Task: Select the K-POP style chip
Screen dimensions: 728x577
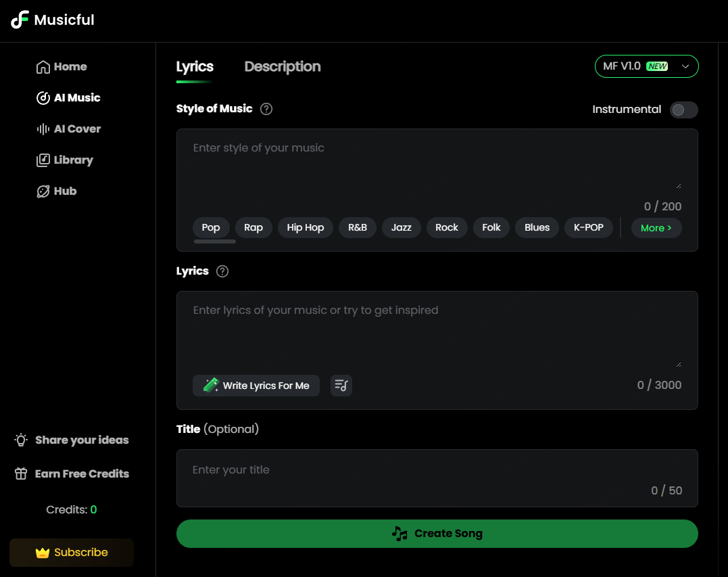Action: pyautogui.click(x=588, y=227)
